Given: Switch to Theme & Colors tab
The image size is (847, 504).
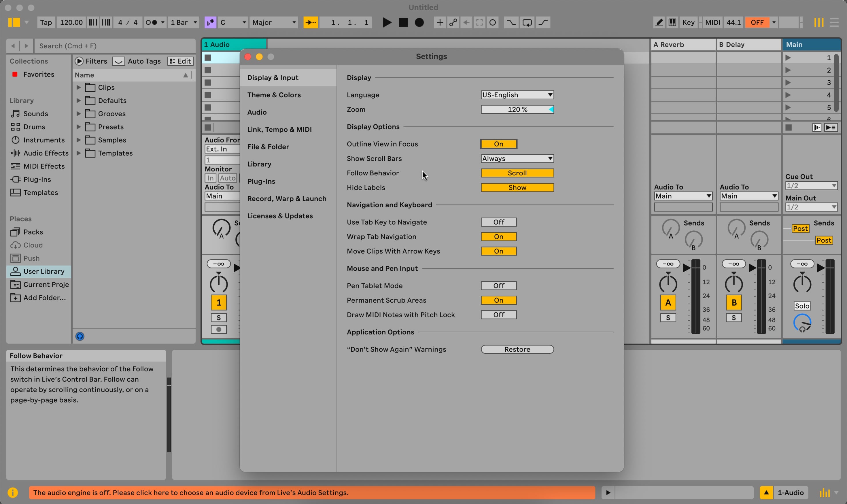Looking at the screenshot, I should pyautogui.click(x=274, y=95).
